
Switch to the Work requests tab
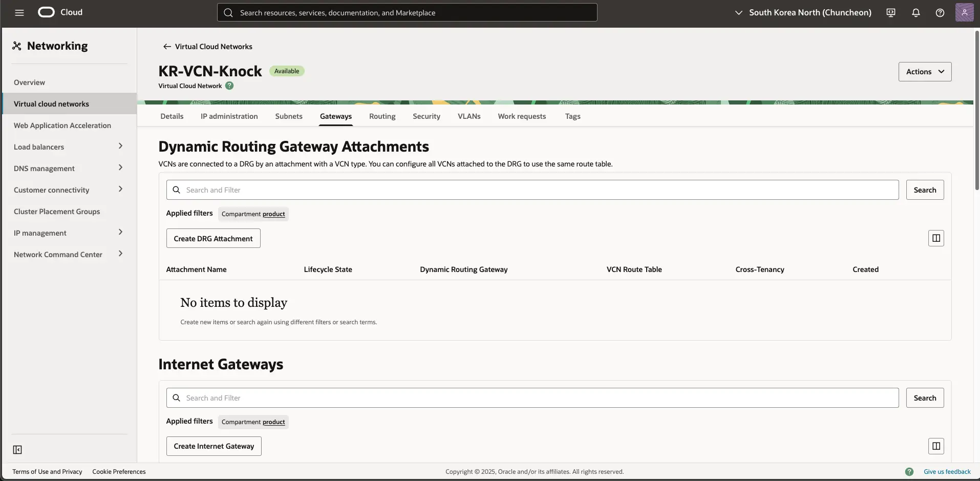click(522, 116)
